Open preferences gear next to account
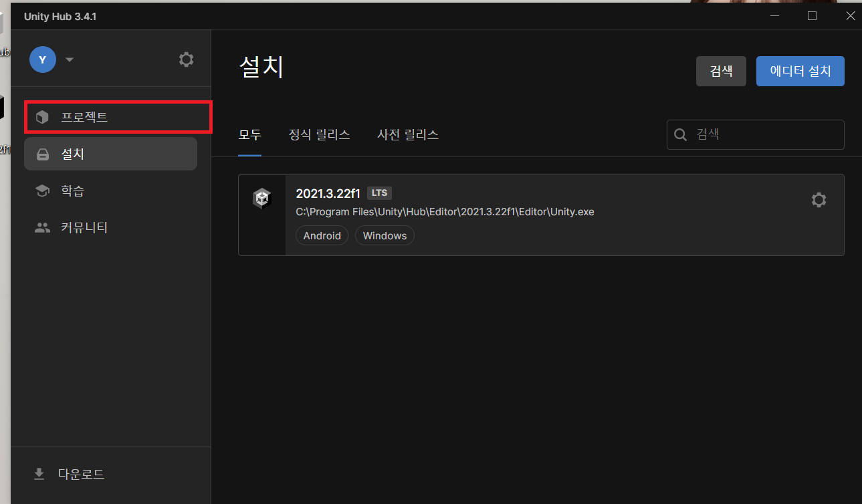Image resolution: width=862 pixels, height=504 pixels. [187, 59]
